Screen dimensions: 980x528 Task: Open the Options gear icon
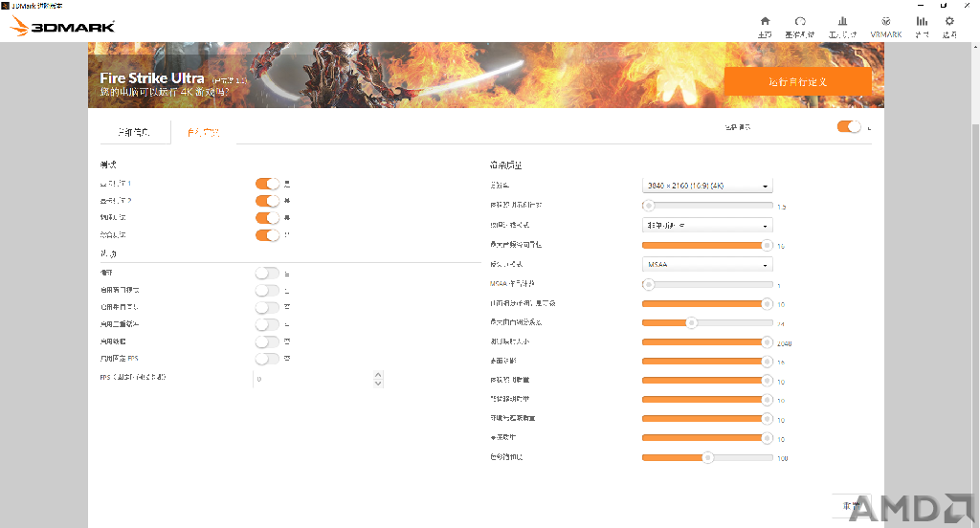950,27
